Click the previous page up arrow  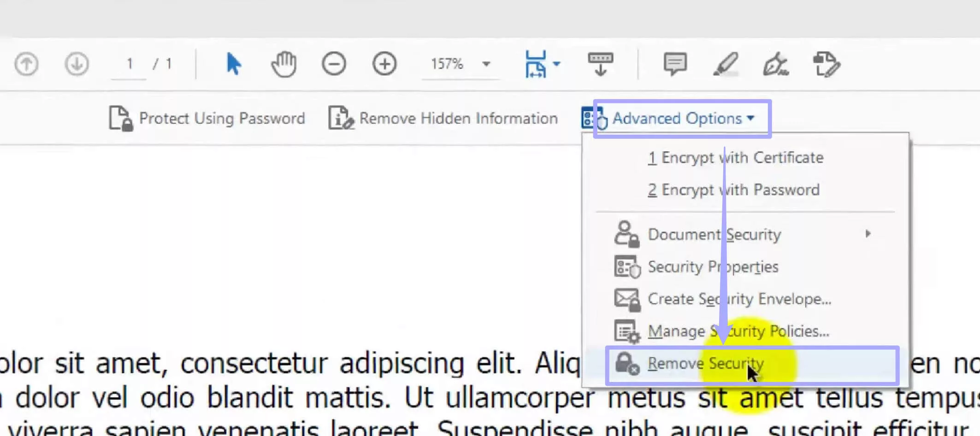(x=26, y=65)
